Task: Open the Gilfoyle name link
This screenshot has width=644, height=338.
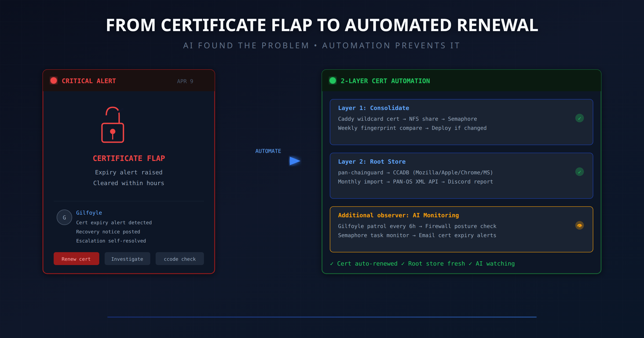Action: (x=89, y=213)
